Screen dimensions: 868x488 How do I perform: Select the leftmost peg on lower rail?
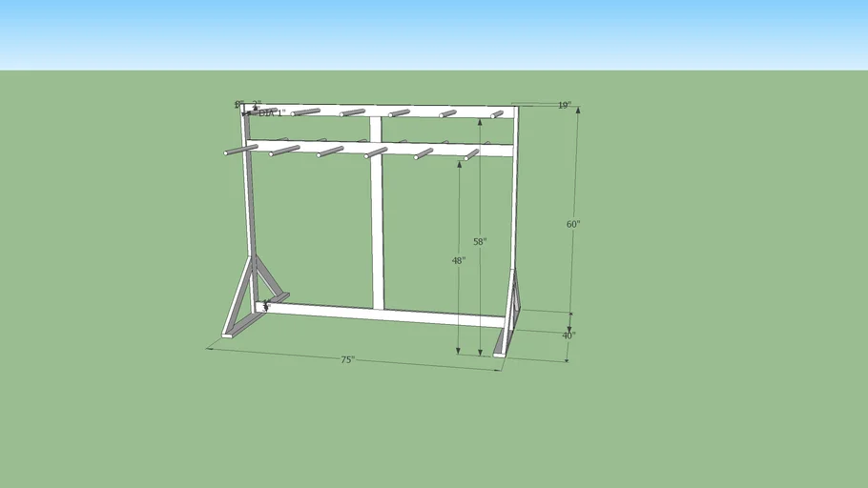[240, 150]
